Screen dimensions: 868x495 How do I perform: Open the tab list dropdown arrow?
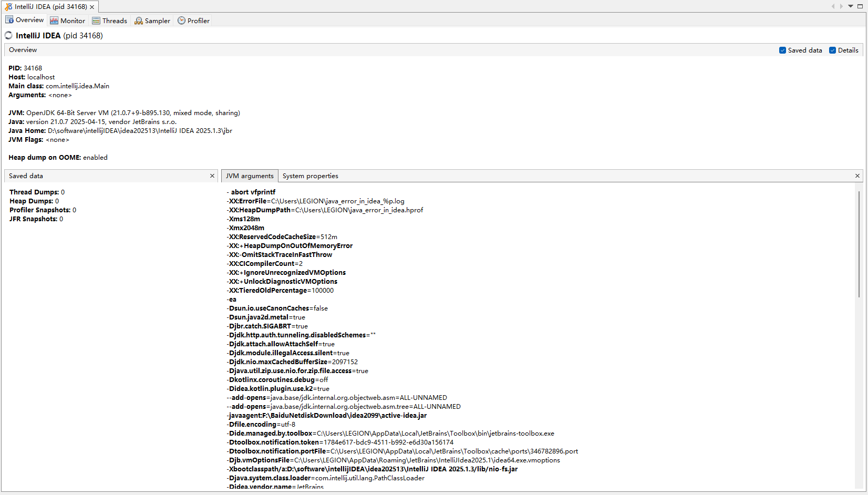(x=851, y=6)
